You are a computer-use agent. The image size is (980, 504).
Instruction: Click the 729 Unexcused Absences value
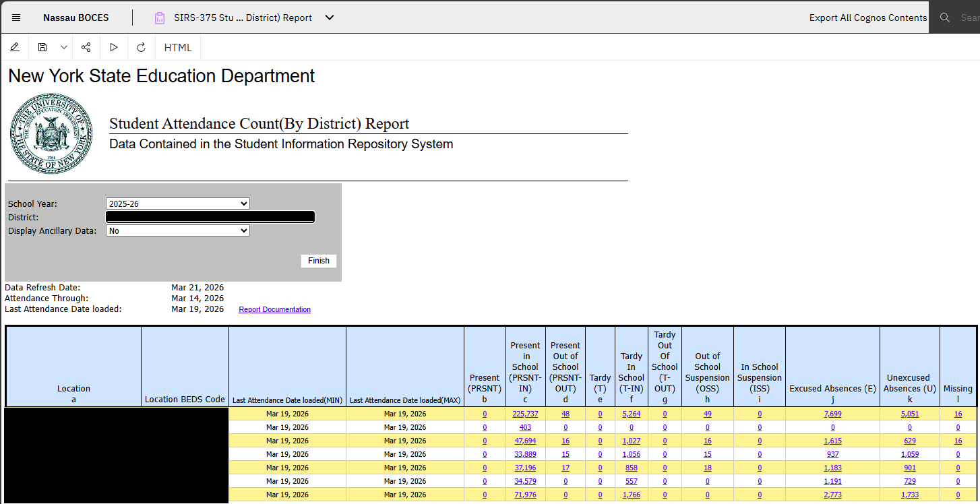pos(910,481)
